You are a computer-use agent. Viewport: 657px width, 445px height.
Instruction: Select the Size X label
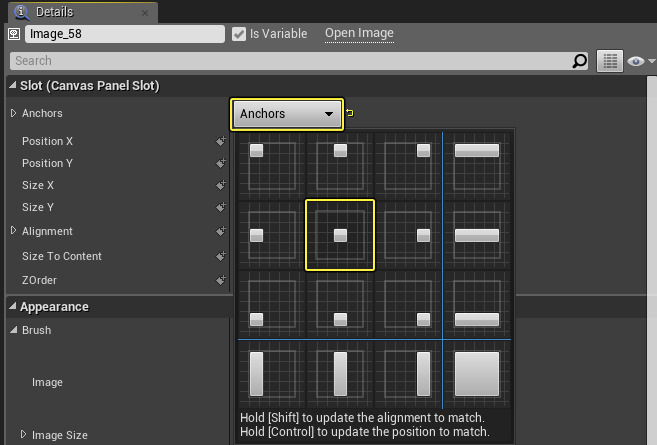point(38,185)
